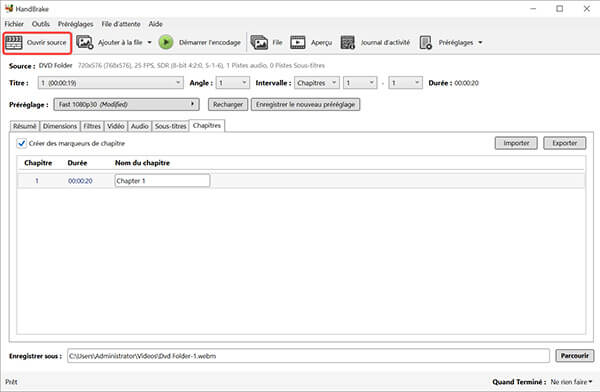The width and height of the screenshot is (600, 392).
Task: Expand the Préréglages toolbar arrow
Action: pos(480,42)
